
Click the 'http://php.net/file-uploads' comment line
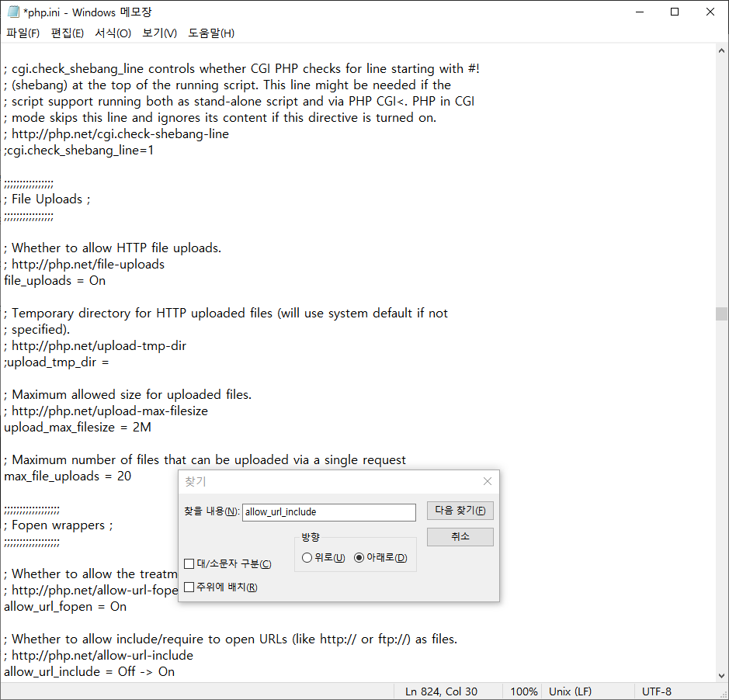tap(84, 265)
